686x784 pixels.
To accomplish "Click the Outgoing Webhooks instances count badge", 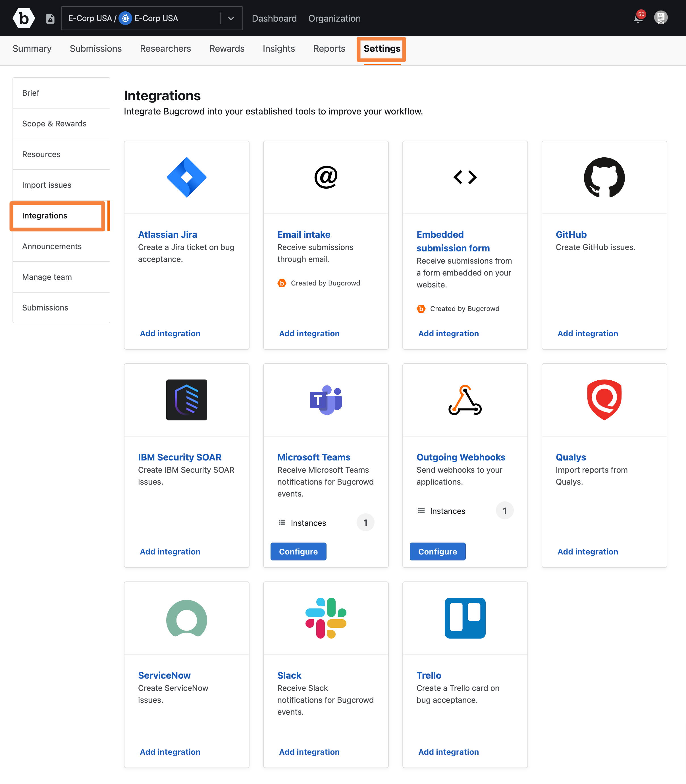I will tap(504, 510).
